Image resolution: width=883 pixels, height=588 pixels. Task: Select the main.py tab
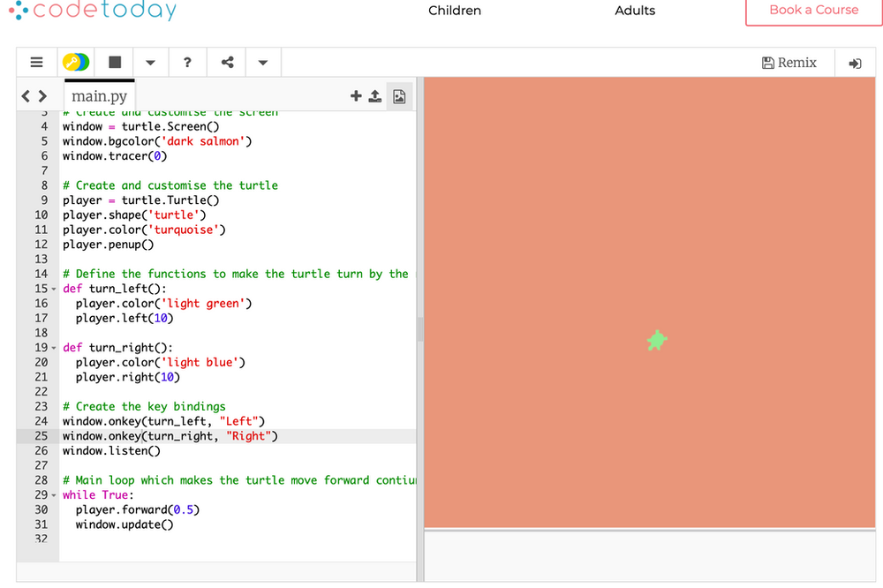click(100, 95)
